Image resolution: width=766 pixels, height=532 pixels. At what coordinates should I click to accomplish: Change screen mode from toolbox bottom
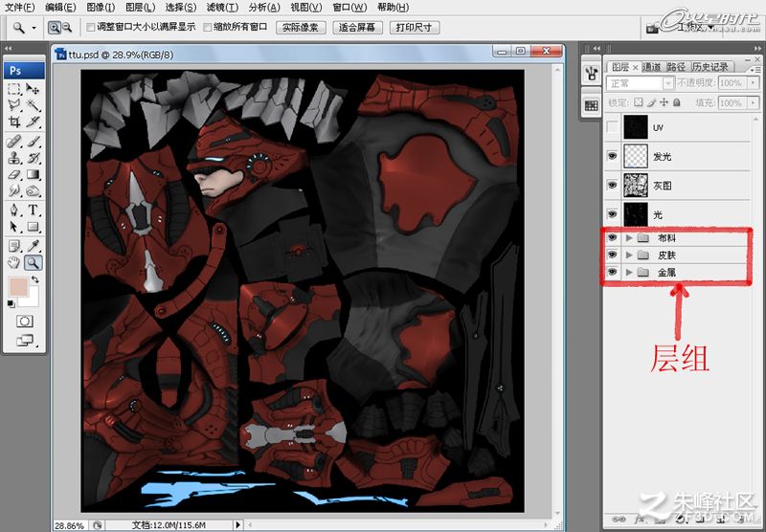(25, 341)
